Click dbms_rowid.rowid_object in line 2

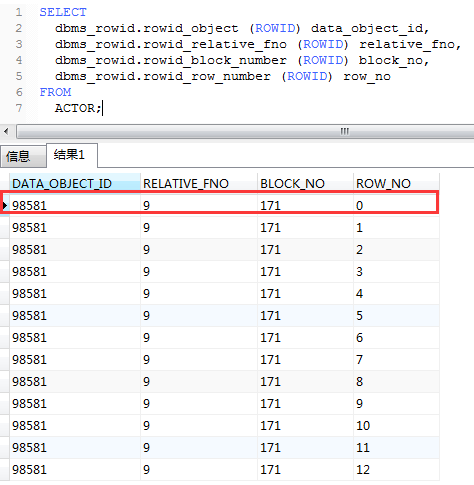147,29
